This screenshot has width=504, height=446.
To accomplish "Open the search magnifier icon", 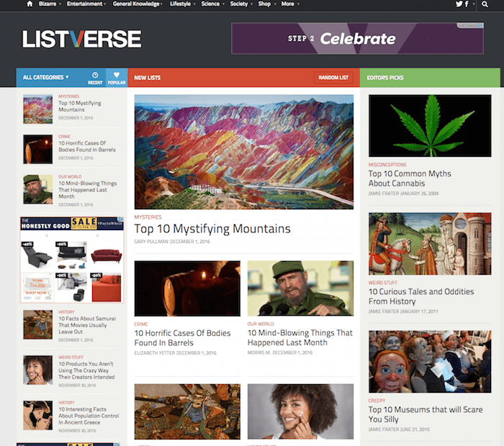I will click(485, 4).
